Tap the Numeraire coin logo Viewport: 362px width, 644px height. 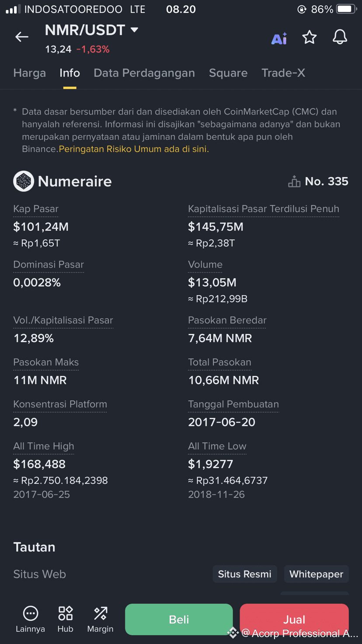coord(24,181)
